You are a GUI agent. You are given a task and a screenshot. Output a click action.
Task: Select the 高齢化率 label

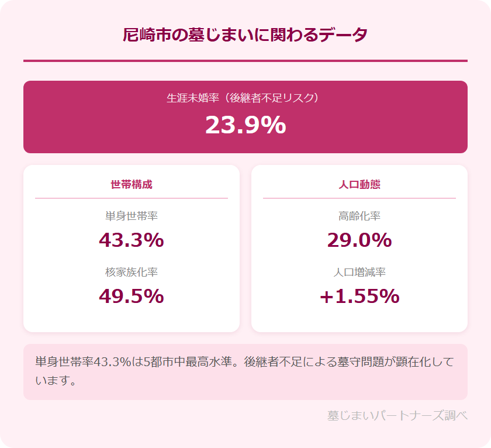click(x=359, y=216)
